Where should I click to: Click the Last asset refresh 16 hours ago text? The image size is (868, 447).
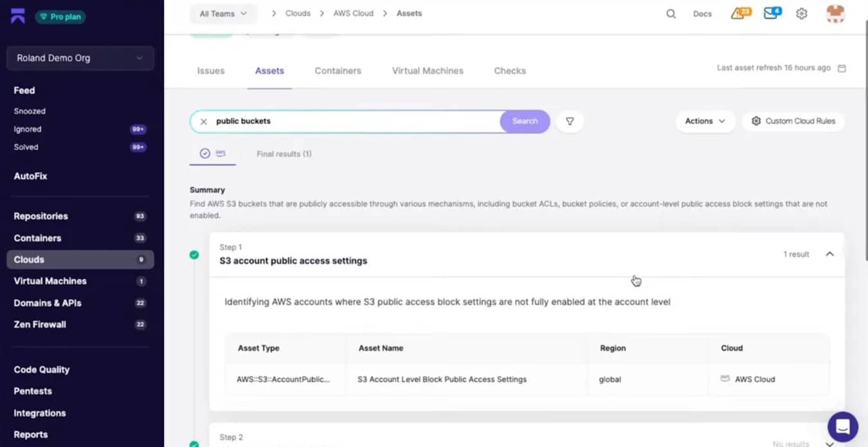[773, 68]
